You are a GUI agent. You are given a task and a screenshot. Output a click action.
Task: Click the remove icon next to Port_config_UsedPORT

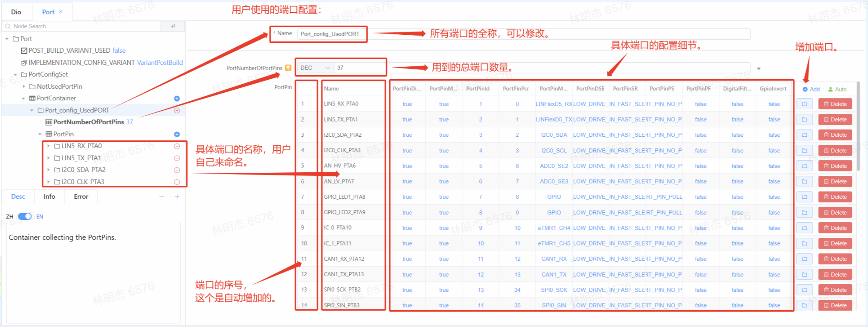[177, 110]
